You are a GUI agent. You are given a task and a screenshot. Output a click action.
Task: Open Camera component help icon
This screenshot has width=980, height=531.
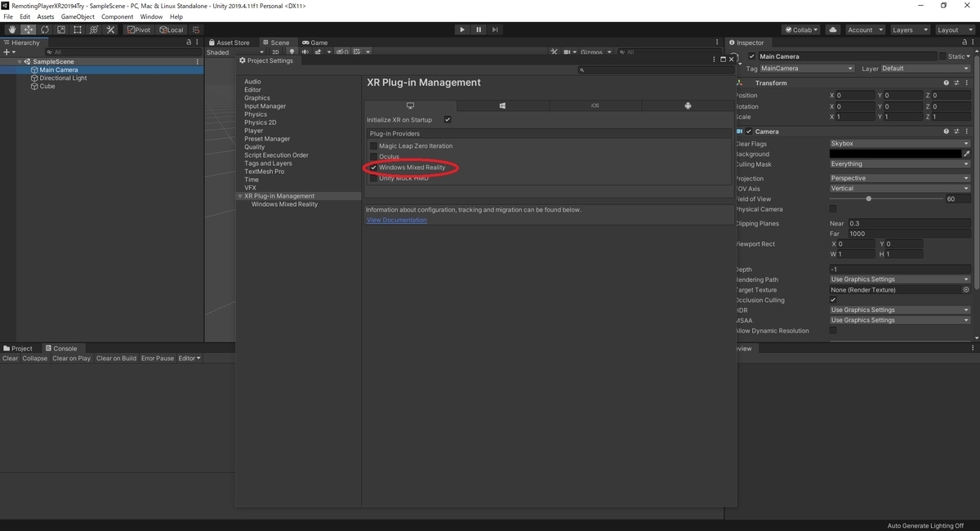pyautogui.click(x=947, y=131)
